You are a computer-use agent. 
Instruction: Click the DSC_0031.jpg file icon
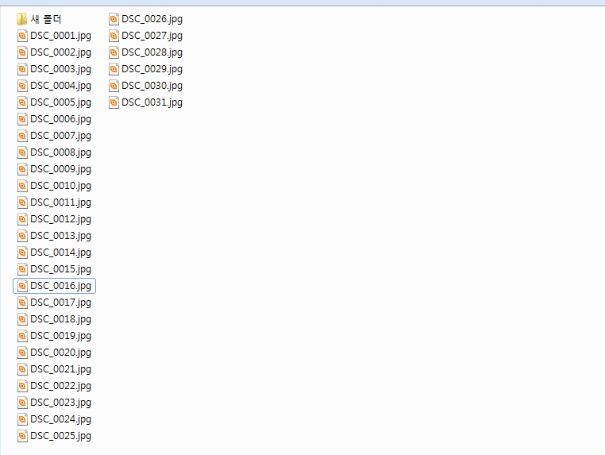click(x=113, y=103)
